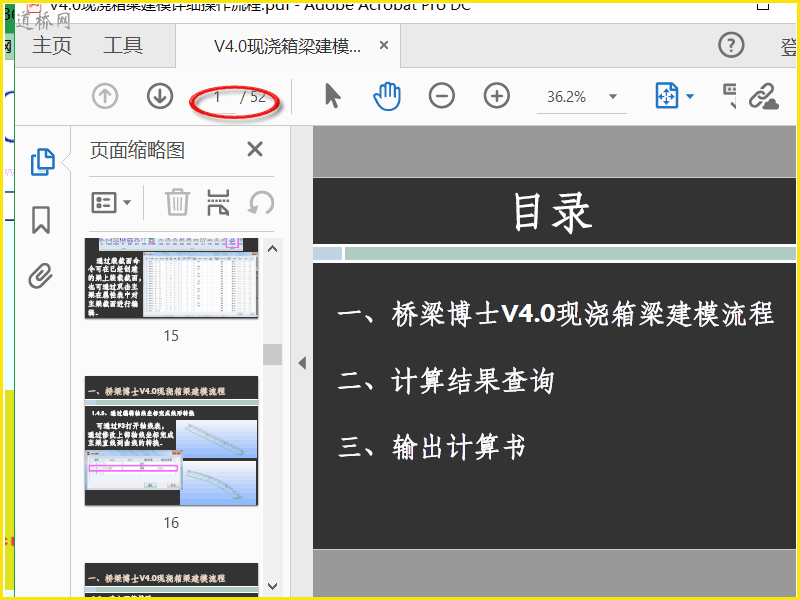Click the comment tool icon in toolbar
The image size is (800, 600).
(730, 96)
